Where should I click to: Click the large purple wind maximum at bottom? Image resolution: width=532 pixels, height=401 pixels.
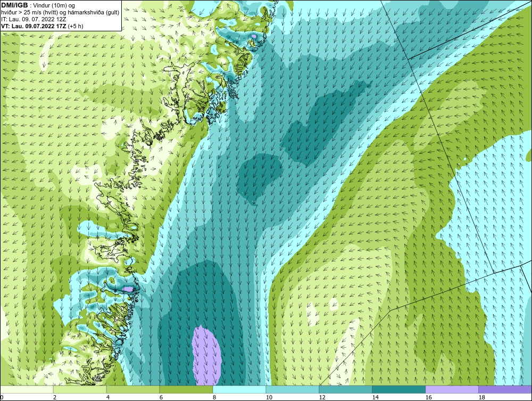point(206,356)
